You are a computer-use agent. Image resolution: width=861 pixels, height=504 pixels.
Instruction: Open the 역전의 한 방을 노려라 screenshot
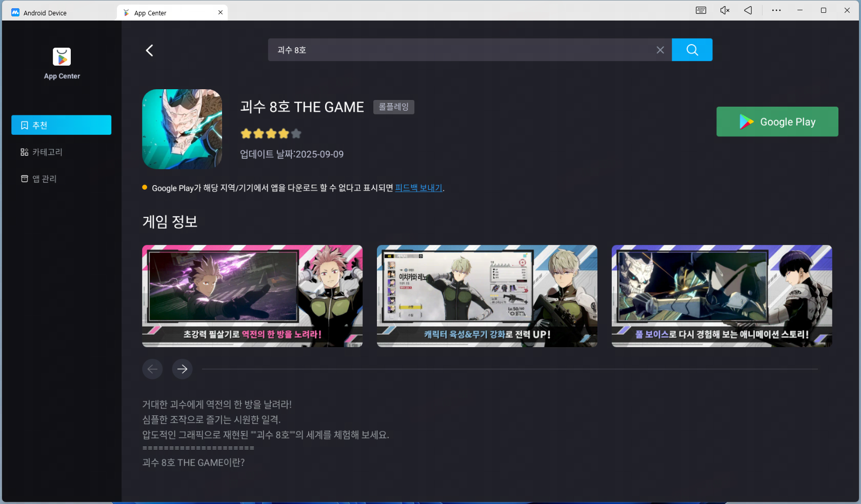click(252, 296)
